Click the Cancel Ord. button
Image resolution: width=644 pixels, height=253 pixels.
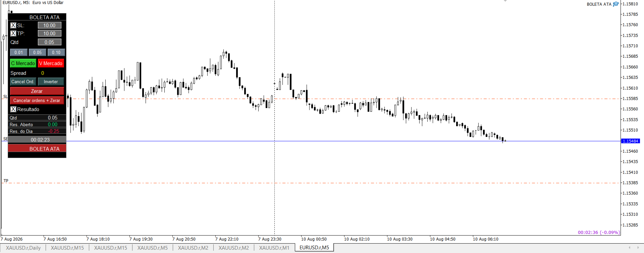(x=23, y=82)
